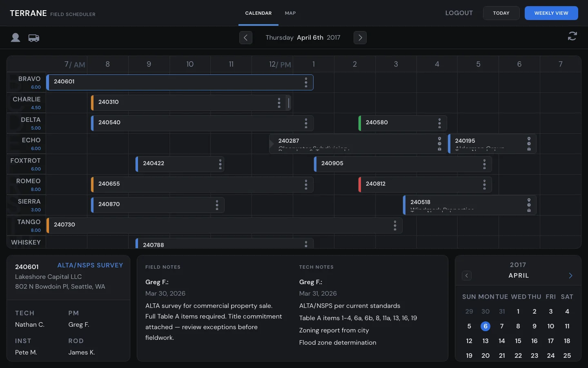Open the vehicles panel
Screen dimensions: 588x368
(x=33, y=38)
